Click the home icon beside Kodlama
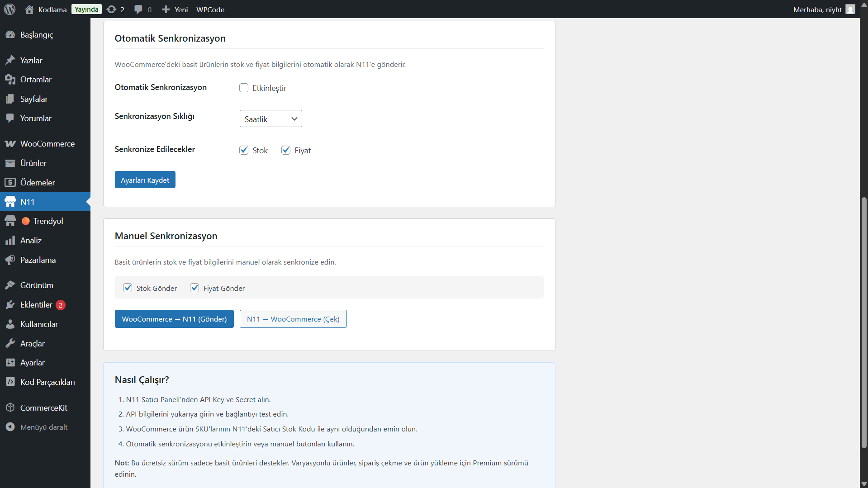868x488 pixels. click(29, 9)
